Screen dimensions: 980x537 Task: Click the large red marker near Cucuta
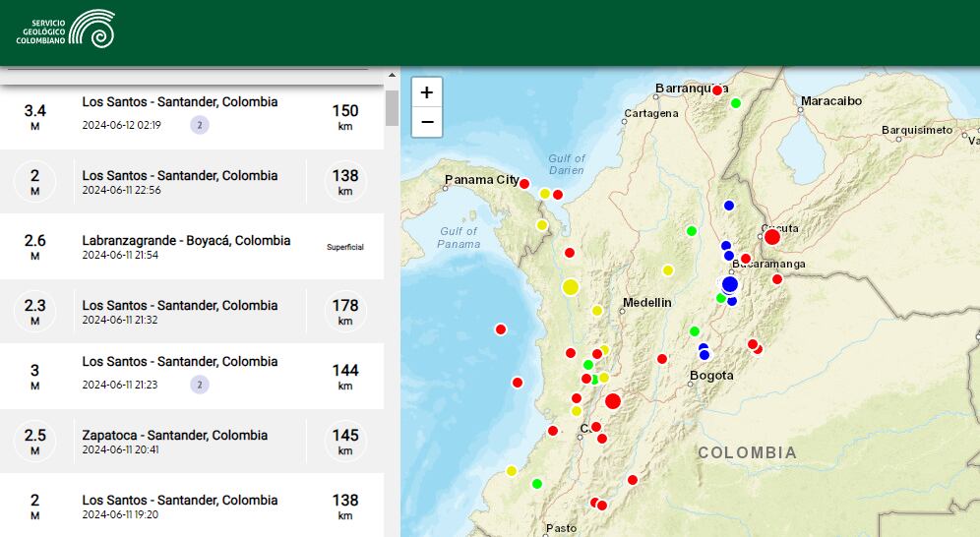pos(772,237)
